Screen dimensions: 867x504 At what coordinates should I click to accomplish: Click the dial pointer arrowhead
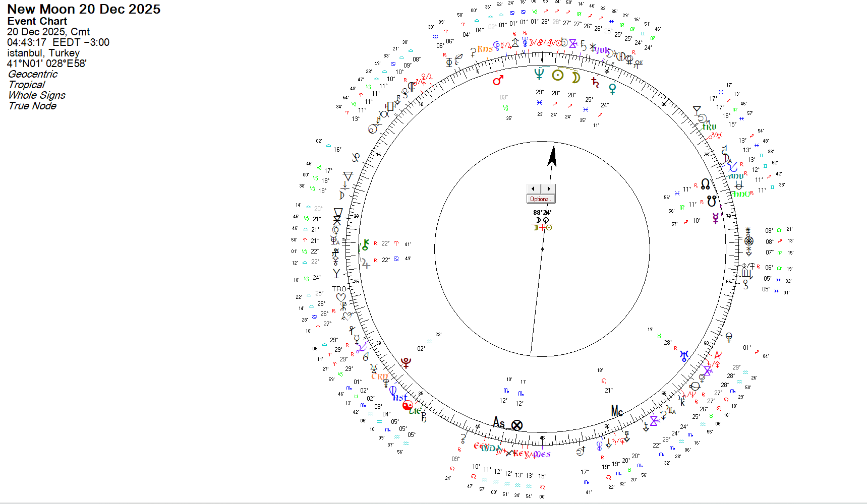tap(553, 155)
